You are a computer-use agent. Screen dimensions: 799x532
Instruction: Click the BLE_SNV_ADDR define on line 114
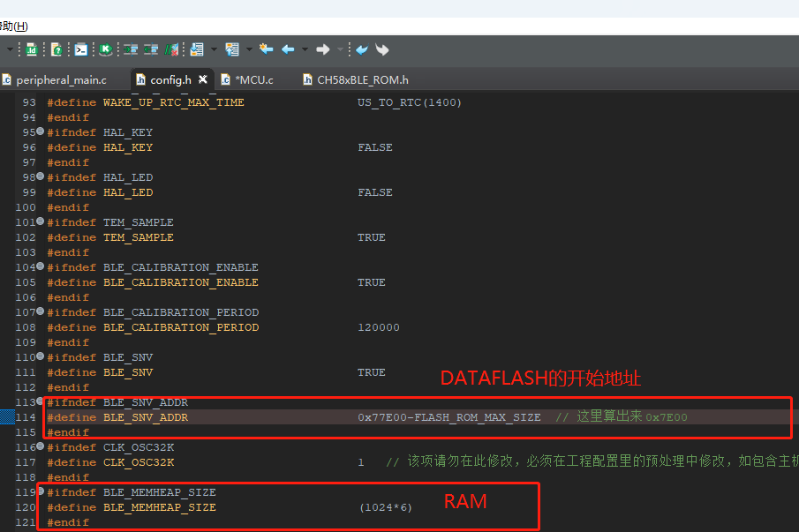(x=145, y=417)
